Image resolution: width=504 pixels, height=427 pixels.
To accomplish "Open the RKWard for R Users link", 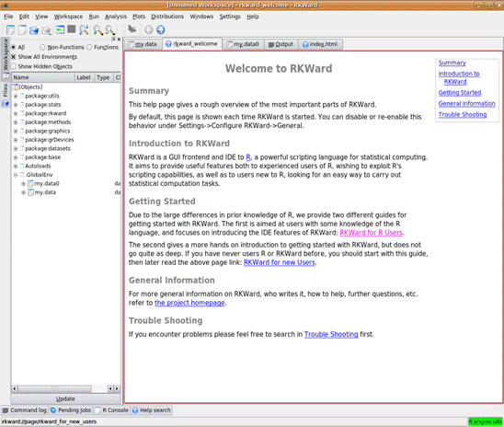I will [x=371, y=233].
